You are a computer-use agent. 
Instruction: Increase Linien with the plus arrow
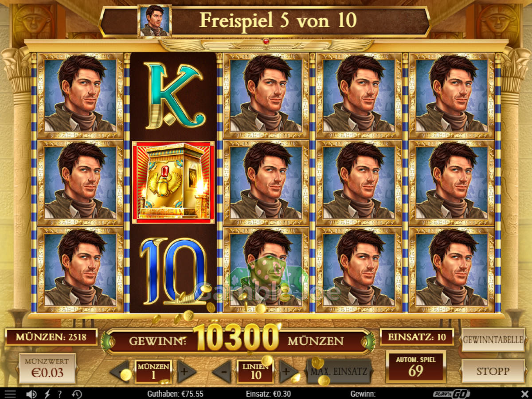289,372
